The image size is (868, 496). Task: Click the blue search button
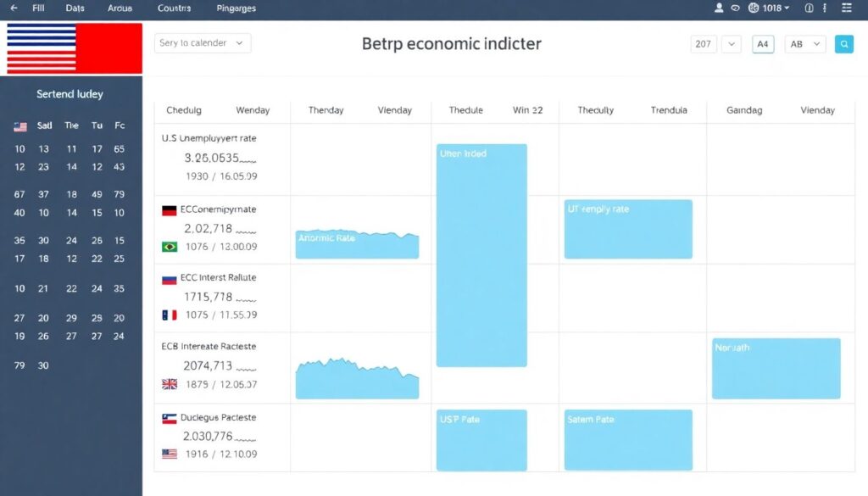843,44
